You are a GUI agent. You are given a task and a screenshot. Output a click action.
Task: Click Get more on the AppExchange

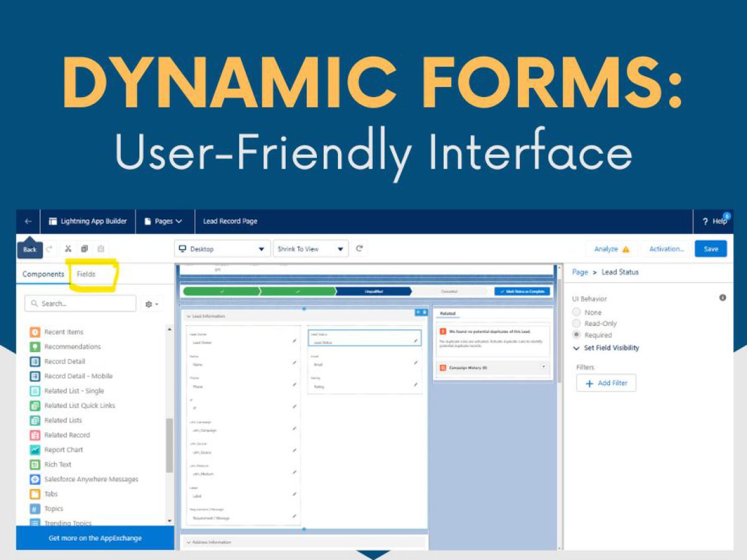click(95, 538)
